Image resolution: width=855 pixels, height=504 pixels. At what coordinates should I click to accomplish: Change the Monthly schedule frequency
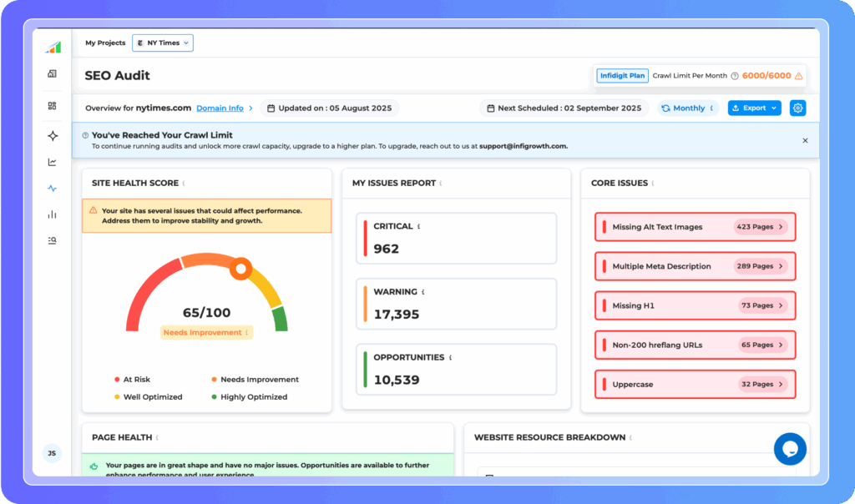(x=688, y=108)
